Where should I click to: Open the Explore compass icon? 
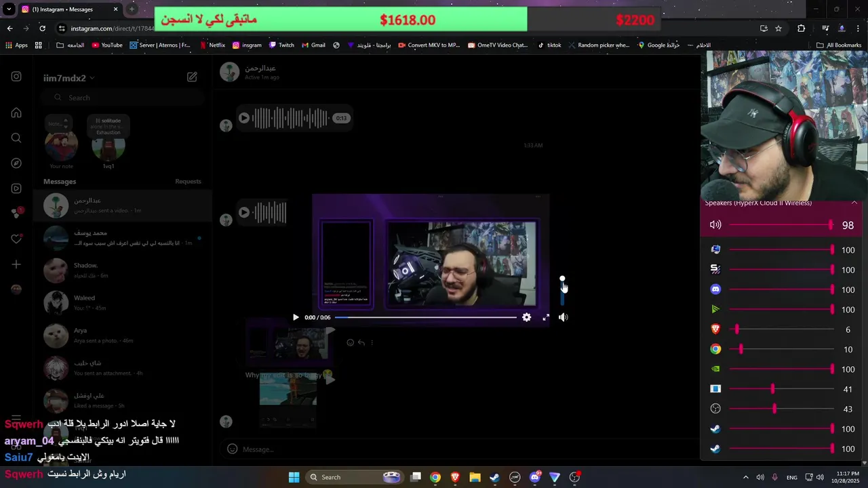tap(16, 163)
